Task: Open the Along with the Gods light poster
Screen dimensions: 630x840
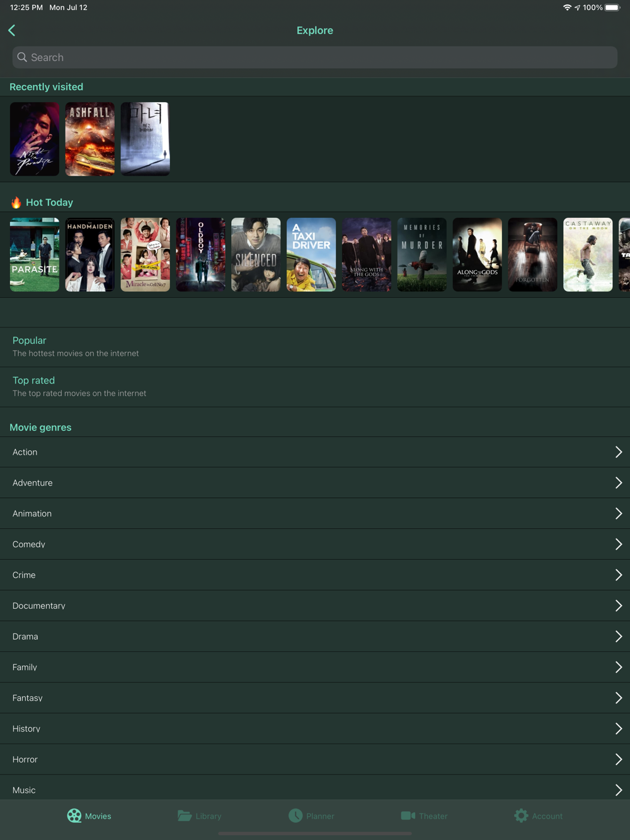Action: (x=478, y=254)
